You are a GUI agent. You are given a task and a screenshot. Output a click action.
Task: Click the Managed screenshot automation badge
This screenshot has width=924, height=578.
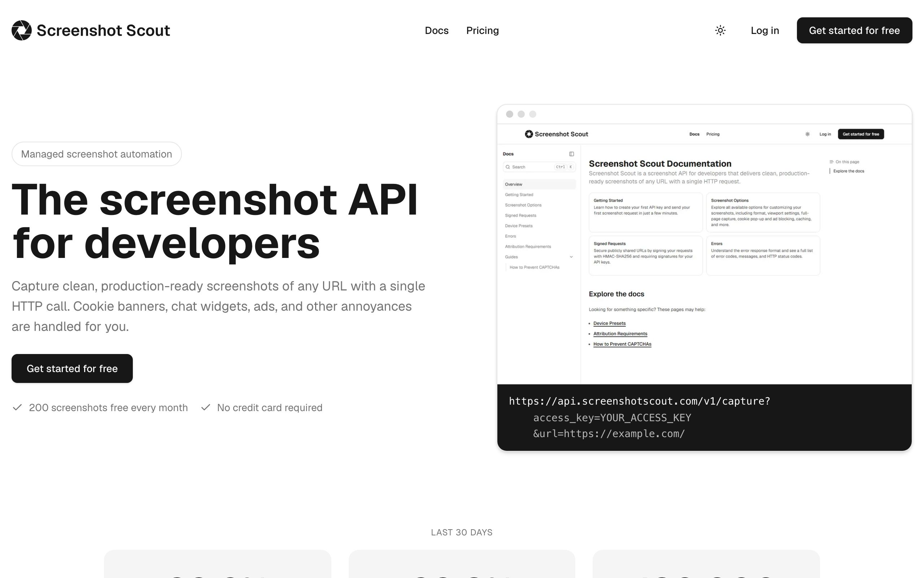pyautogui.click(x=97, y=154)
